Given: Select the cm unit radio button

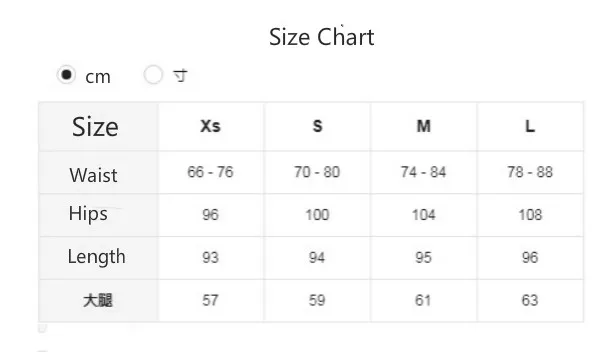Looking at the screenshot, I should click(x=66, y=74).
